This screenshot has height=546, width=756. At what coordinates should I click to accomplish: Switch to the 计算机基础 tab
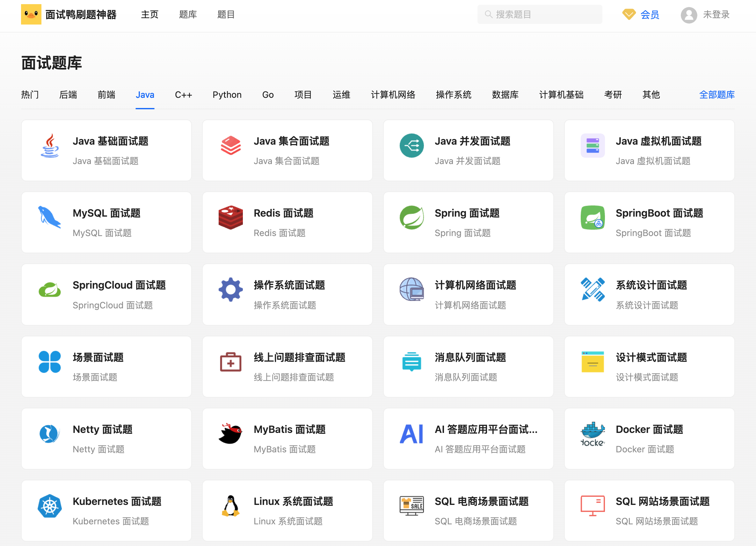561,95
